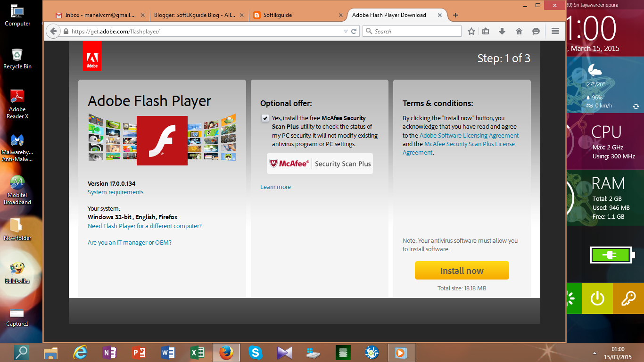Open OneNote from the taskbar
Viewport: 644px width, 362px height.
tap(109, 353)
